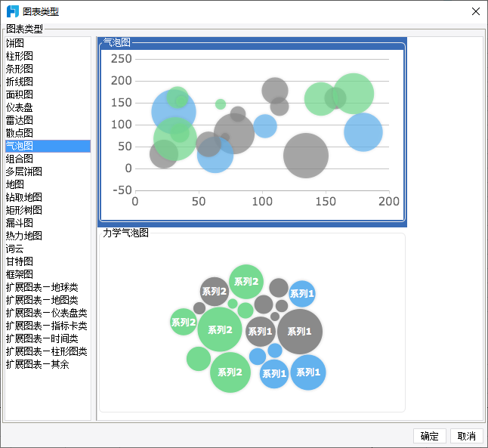Choose 仪表盘 chart type
The width and height of the screenshot is (488, 448).
click(48, 107)
